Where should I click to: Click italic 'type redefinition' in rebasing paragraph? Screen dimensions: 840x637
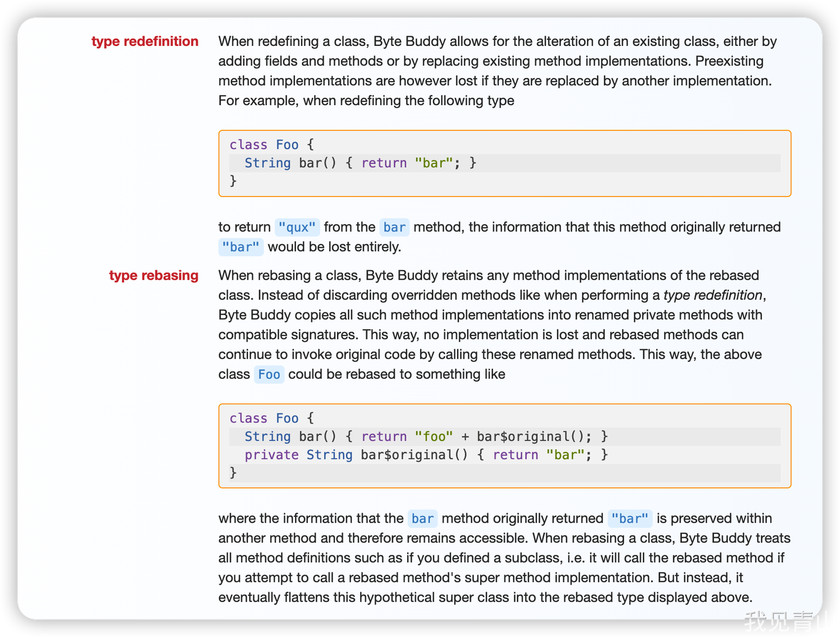click(x=712, y=295)
